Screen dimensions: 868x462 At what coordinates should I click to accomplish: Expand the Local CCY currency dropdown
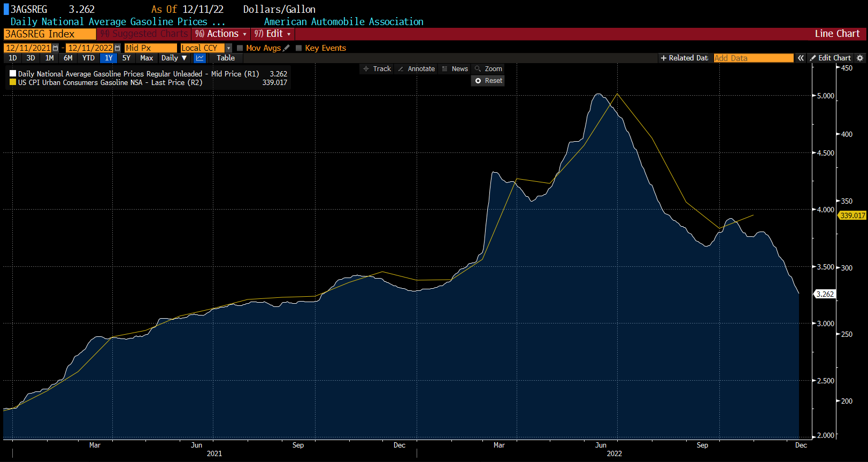pos(228,48)
